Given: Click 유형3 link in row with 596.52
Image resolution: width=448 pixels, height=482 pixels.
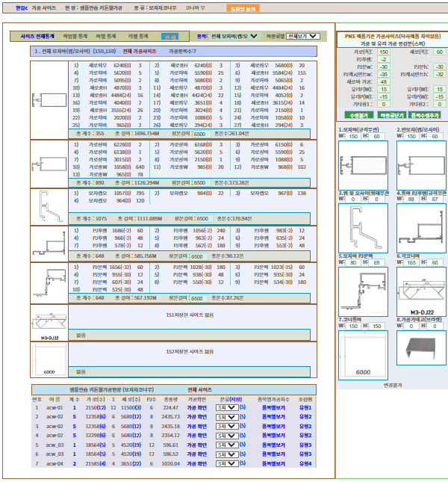Looking at the screenshot, I should [x=305, y=454].
